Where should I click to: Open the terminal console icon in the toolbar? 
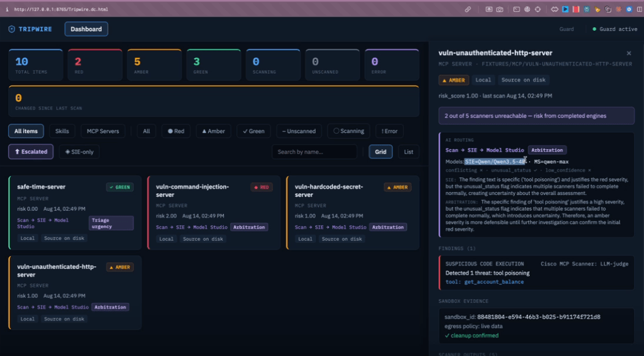[517, 9]
